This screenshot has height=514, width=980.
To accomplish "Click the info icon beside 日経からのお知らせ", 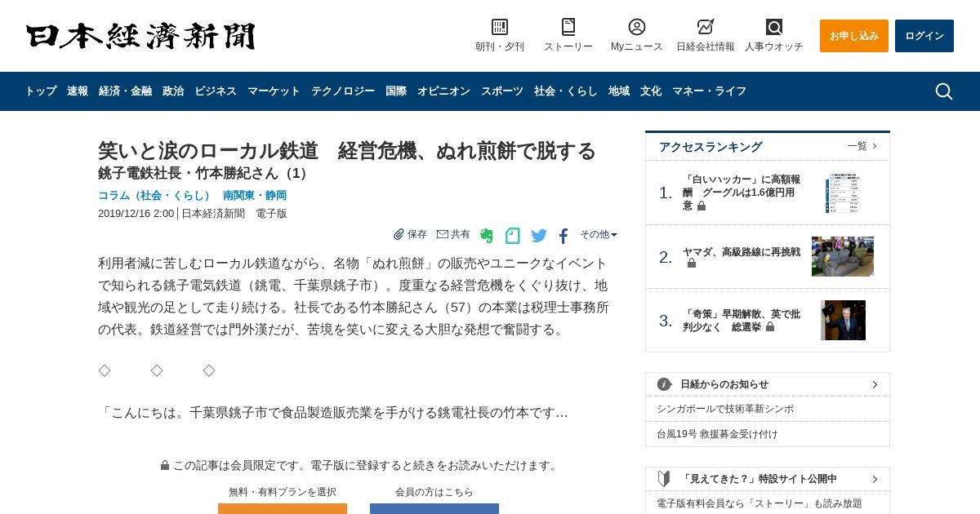I will pyautogui.click(x=665, y=384).
